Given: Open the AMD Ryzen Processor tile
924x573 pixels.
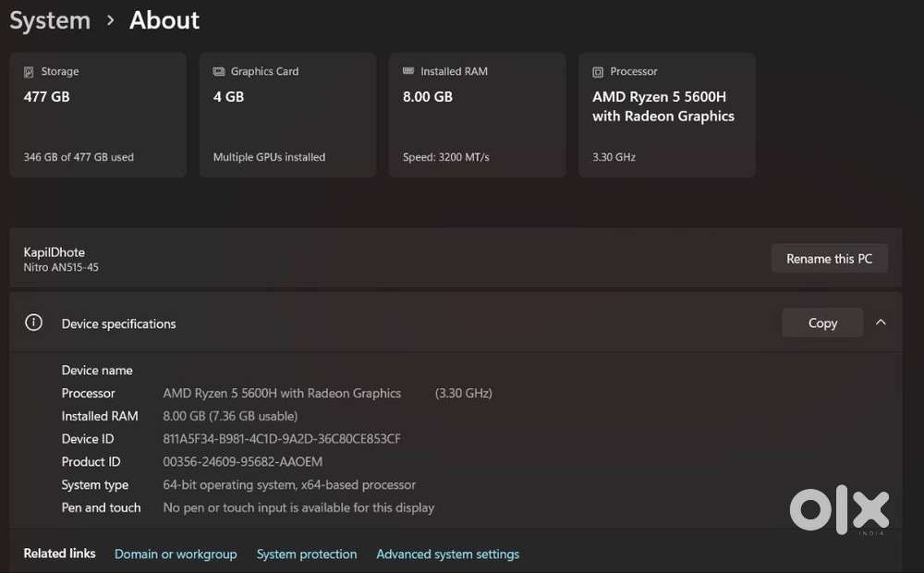Looking at the screenshot, I should 666,116.
